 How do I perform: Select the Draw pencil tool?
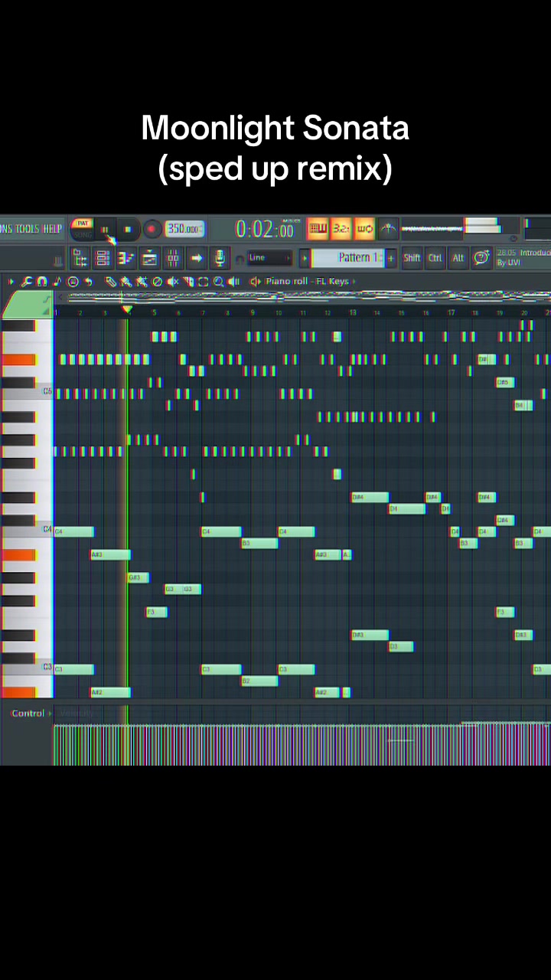[111, 282]
